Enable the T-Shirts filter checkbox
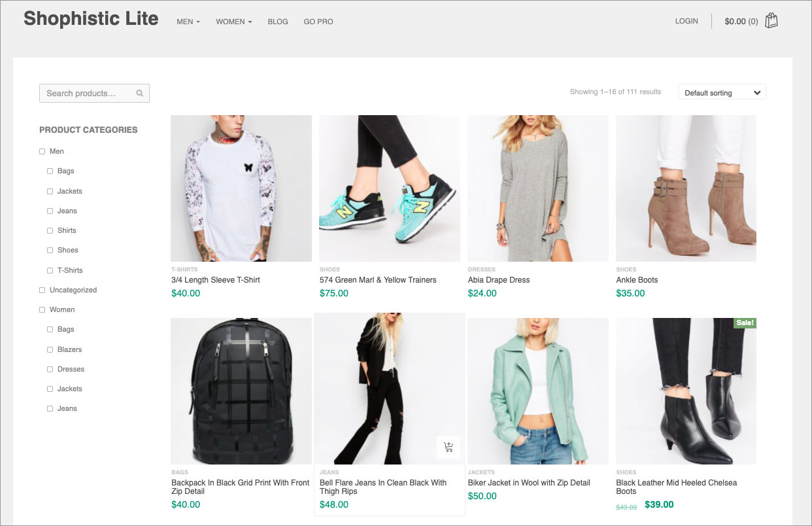 (50, 270)
